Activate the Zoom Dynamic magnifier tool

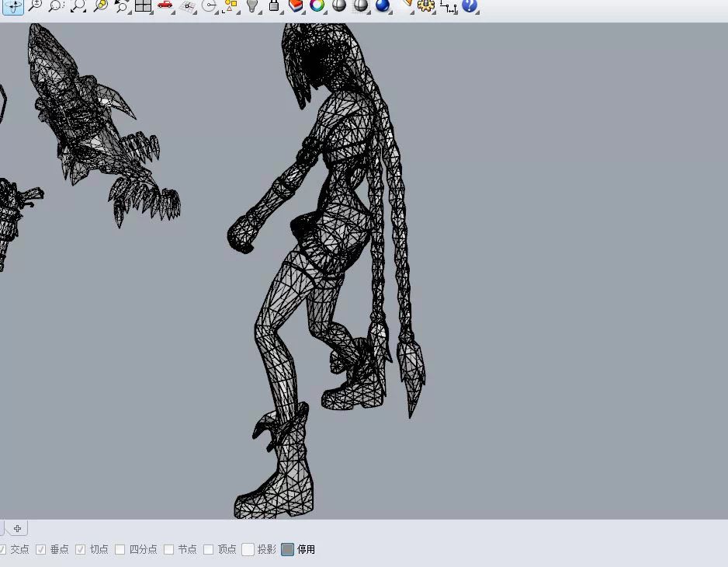[x=35, y=5]
